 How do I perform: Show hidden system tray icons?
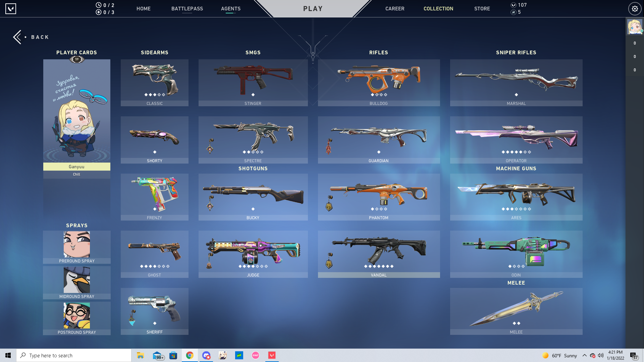(x=585, y=355)
